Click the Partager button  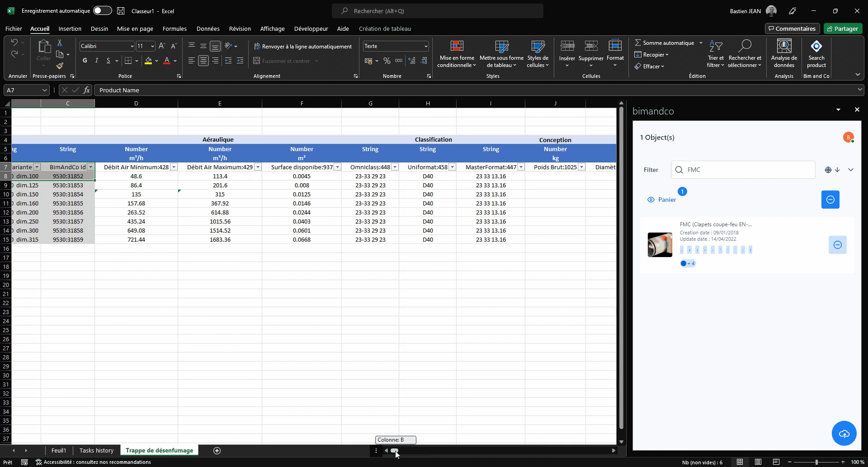pyautogui.click(x=843, y=28)
